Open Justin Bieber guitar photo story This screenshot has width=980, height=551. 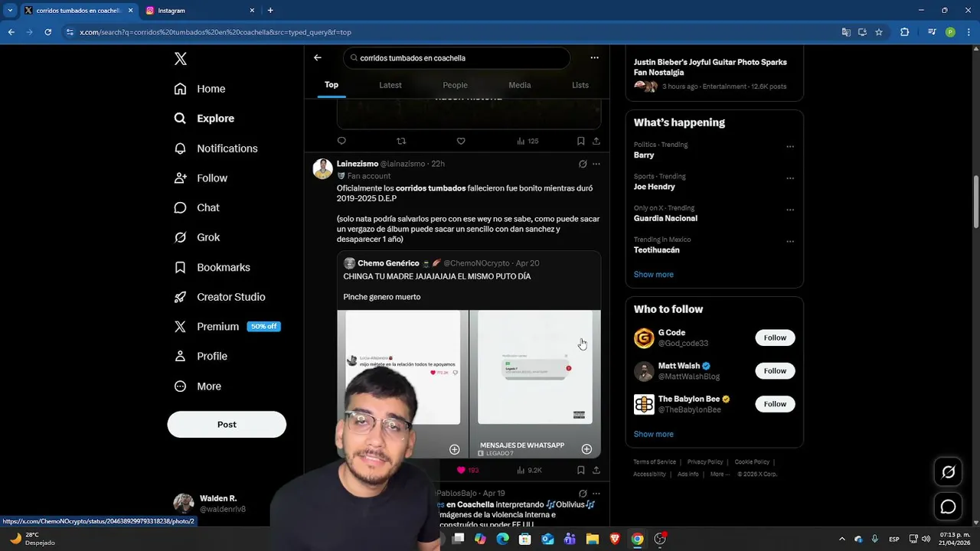[x=714, y=73]
